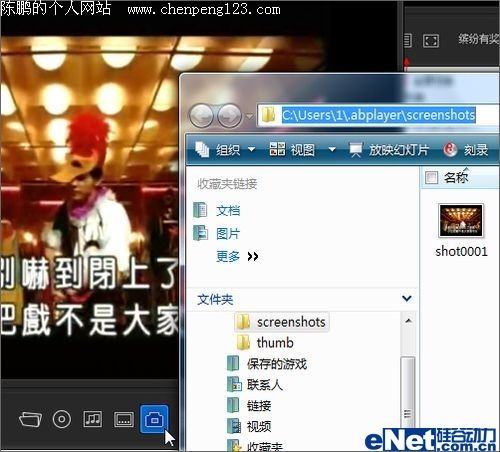
Task: Click the Explorer Back arrow button
Action: click(x=201, y=116)
